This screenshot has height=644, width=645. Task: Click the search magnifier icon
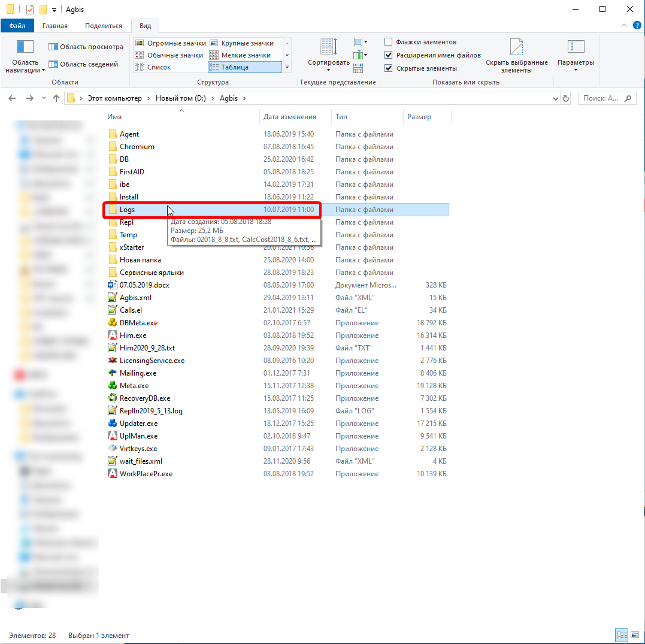click(628, 98)
